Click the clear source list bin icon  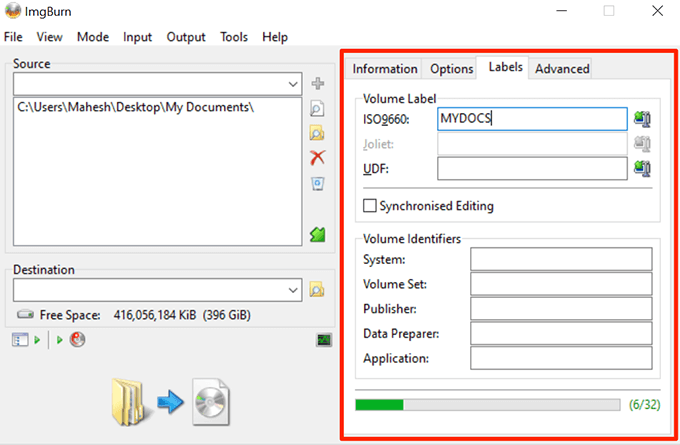pyautogui.click(x=317, y=183)
